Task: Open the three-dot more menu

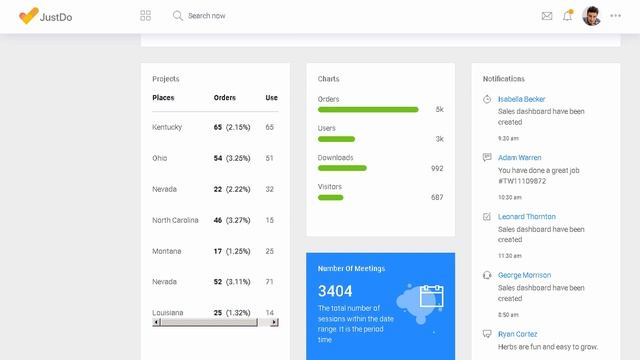Action: [616, 16]
